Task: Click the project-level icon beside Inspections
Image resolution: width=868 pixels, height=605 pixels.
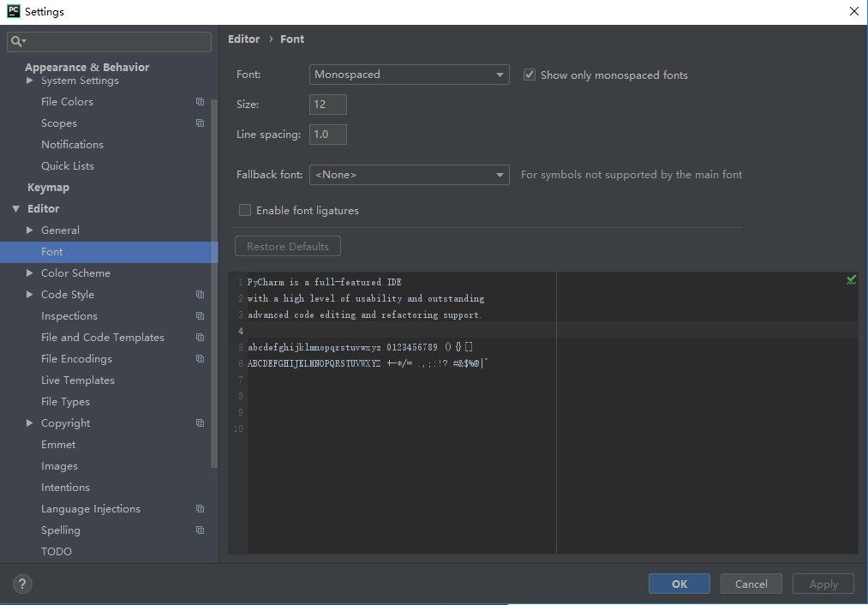Action: tap(200, 316)
